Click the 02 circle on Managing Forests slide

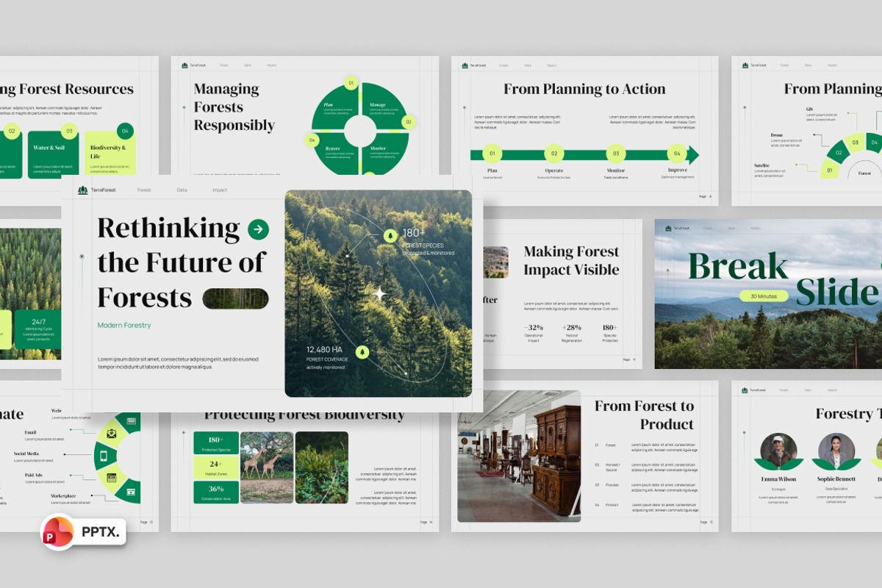pyautogui.click(x=409, y=122)
